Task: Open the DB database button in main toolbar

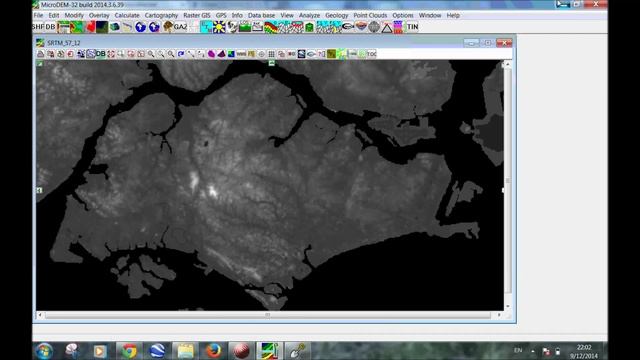Action: 50,27
